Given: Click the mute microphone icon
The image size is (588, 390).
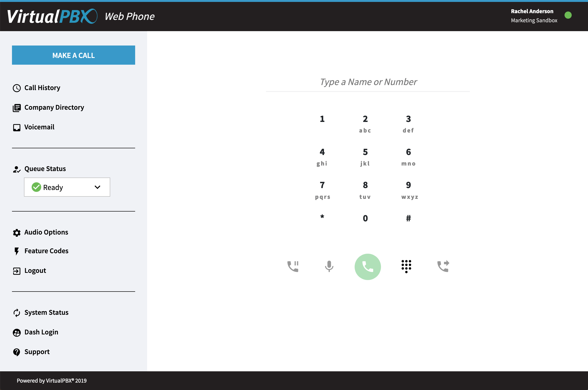Looking at the screenshot, I should pyautogui.click(x=329, y=266).
